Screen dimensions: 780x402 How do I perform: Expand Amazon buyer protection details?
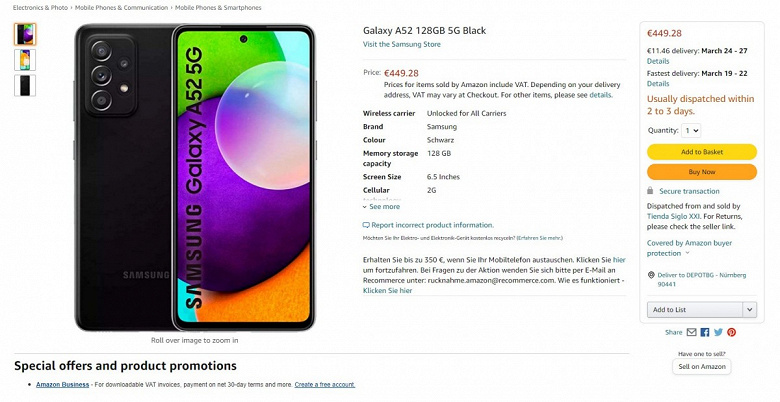point(689,247)
